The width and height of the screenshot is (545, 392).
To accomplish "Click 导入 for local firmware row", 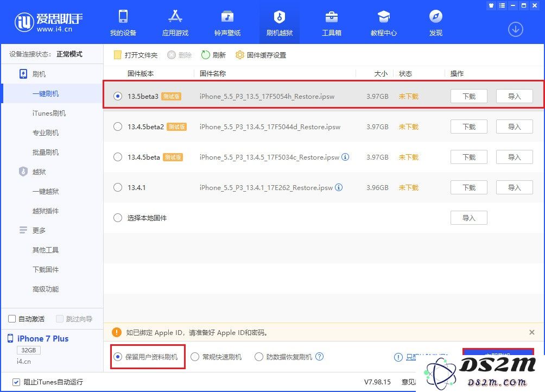I will tap(469, 218).
